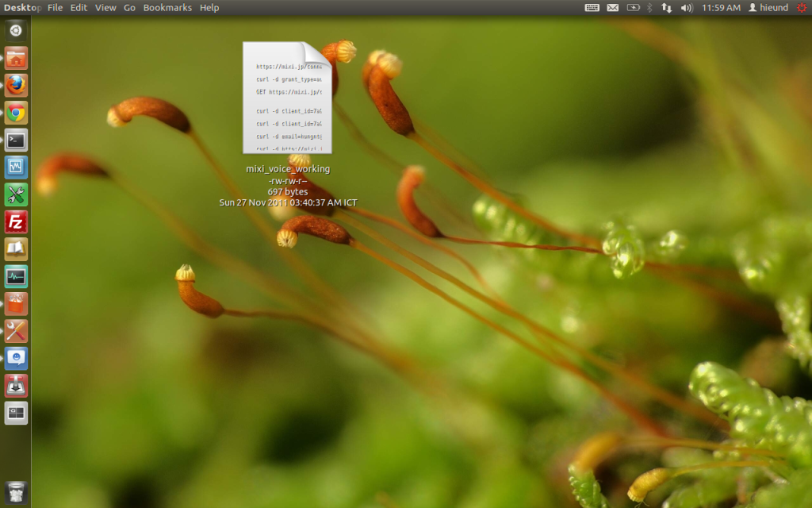This screenshot has width=812, height=508.
Task: Open the Help menu
Action: click(209, 7)
